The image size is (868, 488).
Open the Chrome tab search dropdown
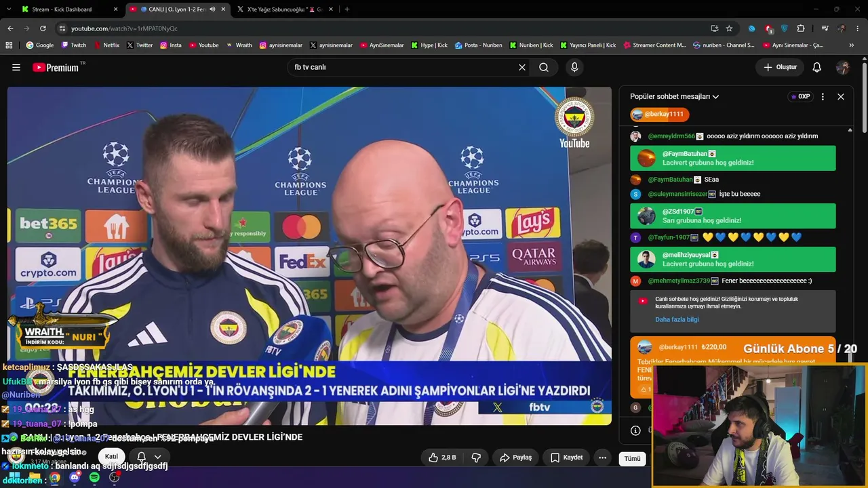point(8,9)
